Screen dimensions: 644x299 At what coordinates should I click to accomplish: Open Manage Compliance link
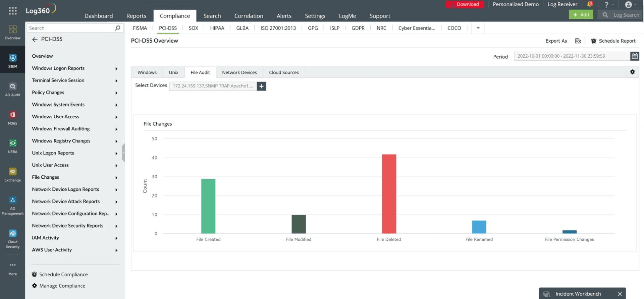59,286
